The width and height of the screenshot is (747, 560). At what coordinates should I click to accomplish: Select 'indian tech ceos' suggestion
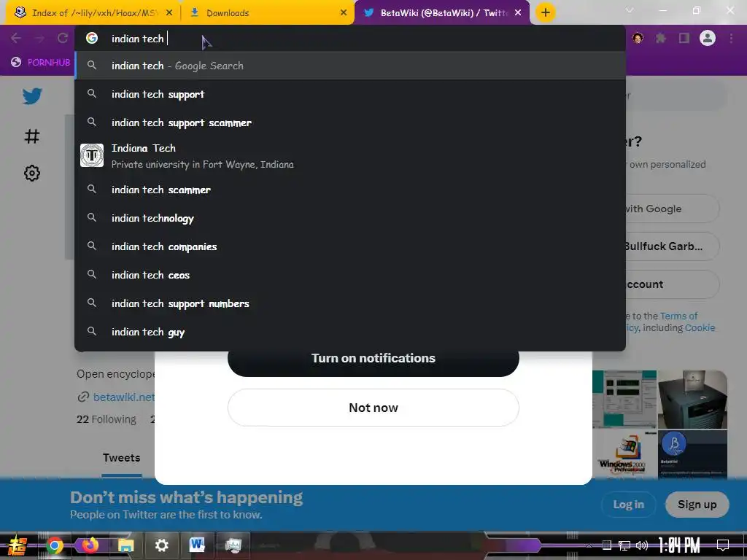pos(349,275)
